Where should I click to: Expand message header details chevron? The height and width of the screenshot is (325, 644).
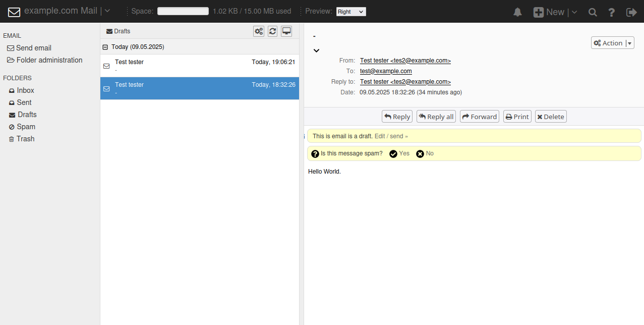click(x=316, y=50)
